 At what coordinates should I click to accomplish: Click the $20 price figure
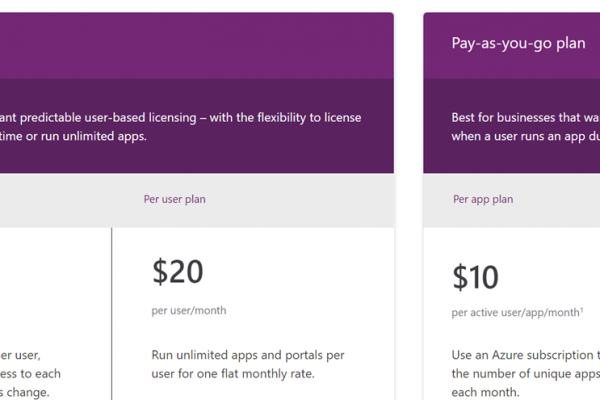(x=178, y=271)
